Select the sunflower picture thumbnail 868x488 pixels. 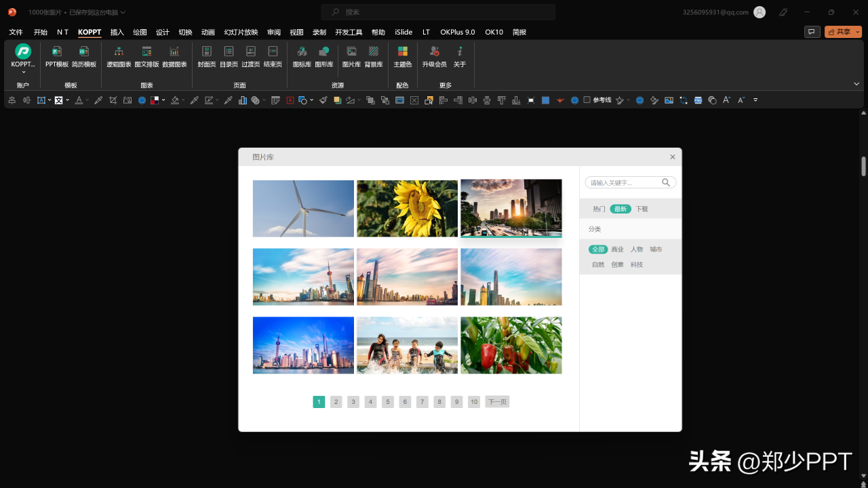[407, 208]
